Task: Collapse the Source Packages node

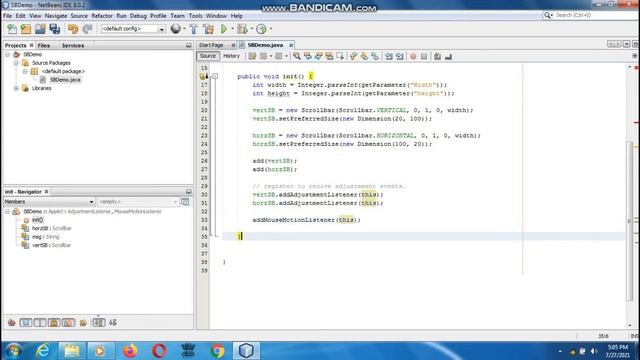Action: (16, 63)
